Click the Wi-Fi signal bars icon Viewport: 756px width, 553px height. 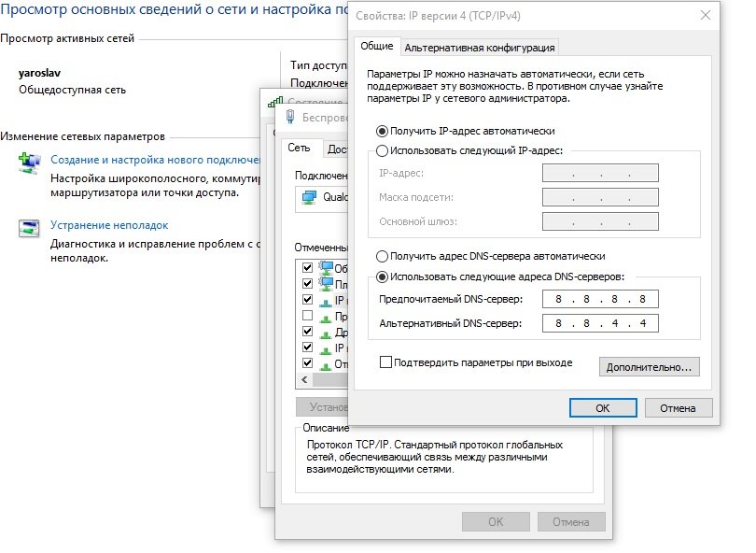click(275, 101)
